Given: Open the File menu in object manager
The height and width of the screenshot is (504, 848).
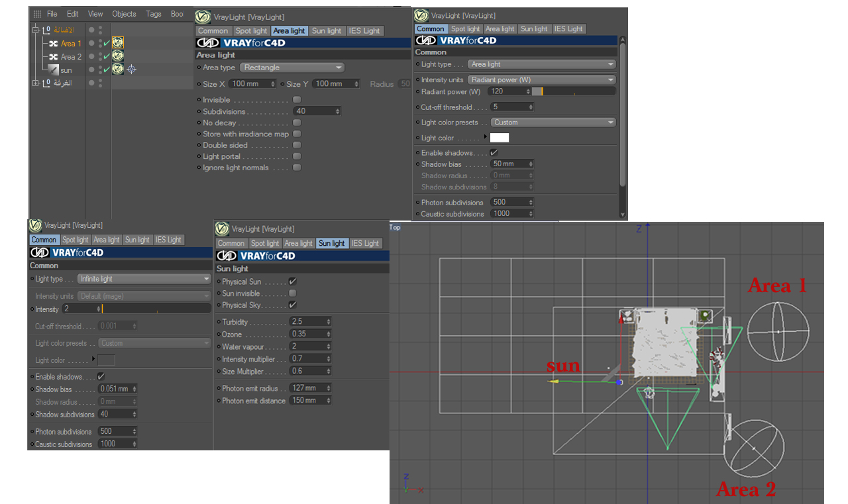Looking at the screenshot, I should pyautogui.click(x=52, y=14).
